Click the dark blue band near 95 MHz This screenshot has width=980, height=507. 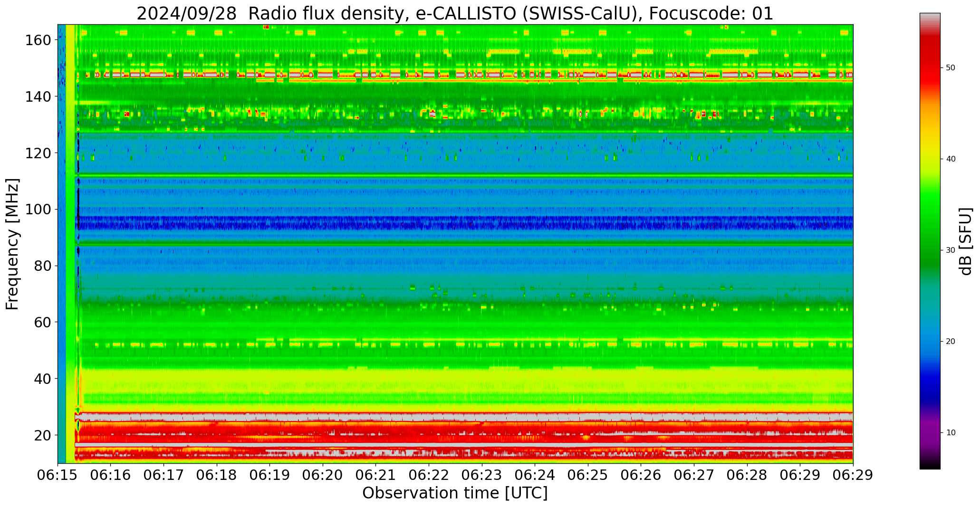tap(465, 223)
